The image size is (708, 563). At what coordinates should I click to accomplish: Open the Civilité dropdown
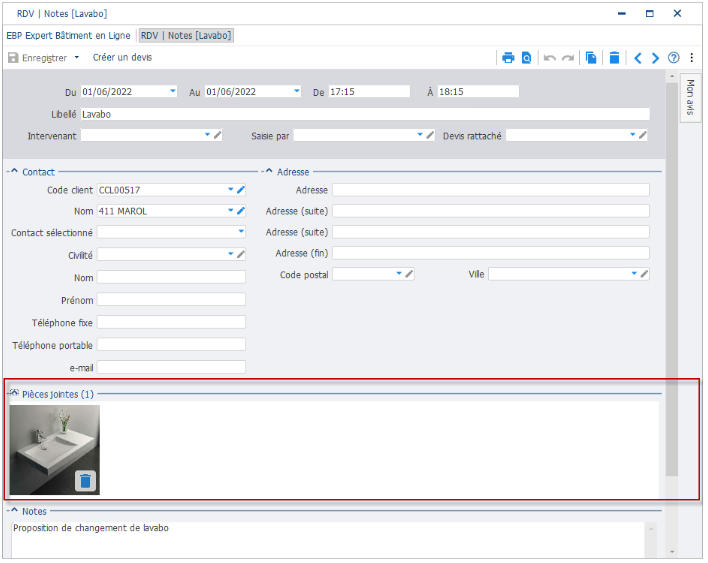point(231,254)
